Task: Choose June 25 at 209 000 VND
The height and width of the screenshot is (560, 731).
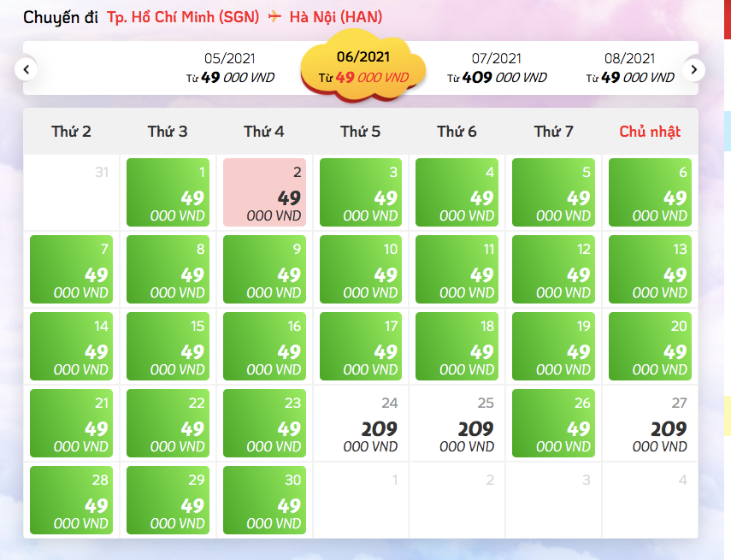Action: tap(457, 423)
